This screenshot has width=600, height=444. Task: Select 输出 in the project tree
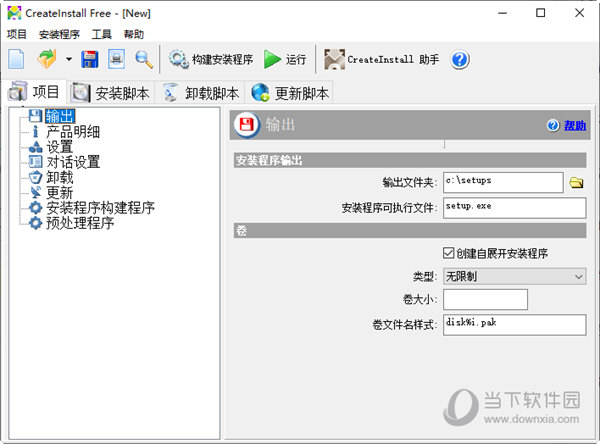click(60, 116)
